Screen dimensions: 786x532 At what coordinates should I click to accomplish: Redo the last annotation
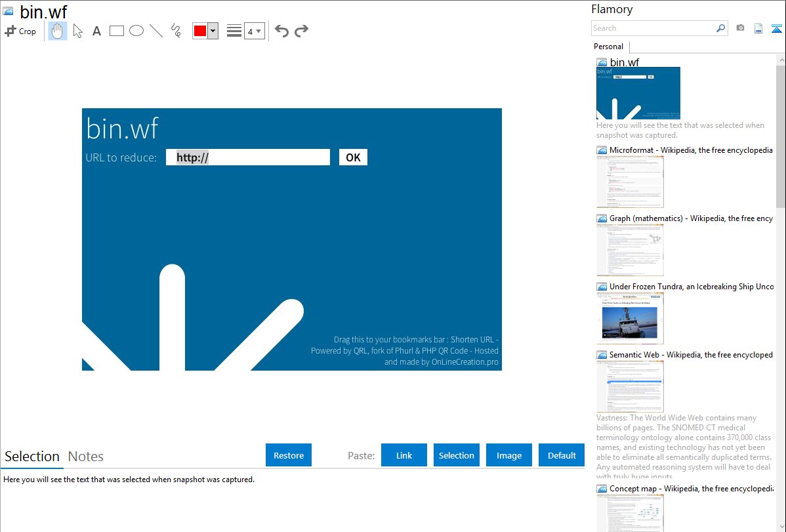(301, 31)
